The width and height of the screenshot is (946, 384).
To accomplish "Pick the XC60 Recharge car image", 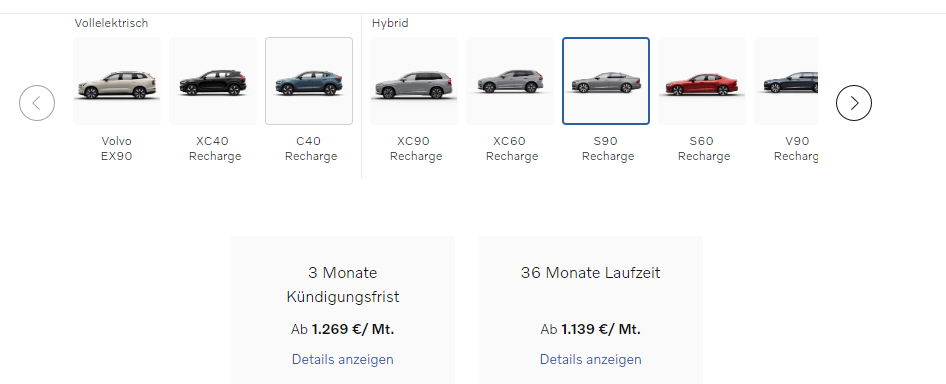I will coord(510,81).
